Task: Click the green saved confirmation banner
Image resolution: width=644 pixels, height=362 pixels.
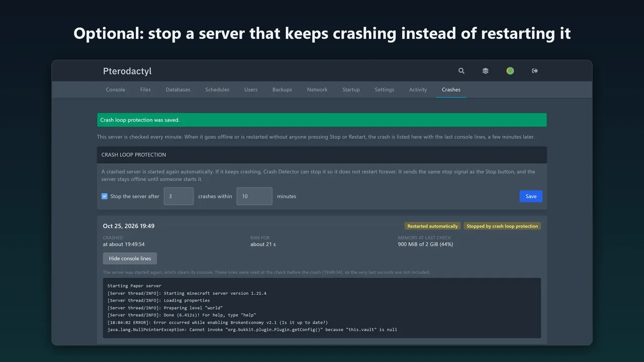Action: pyautogui.click(x=322, y=120)
